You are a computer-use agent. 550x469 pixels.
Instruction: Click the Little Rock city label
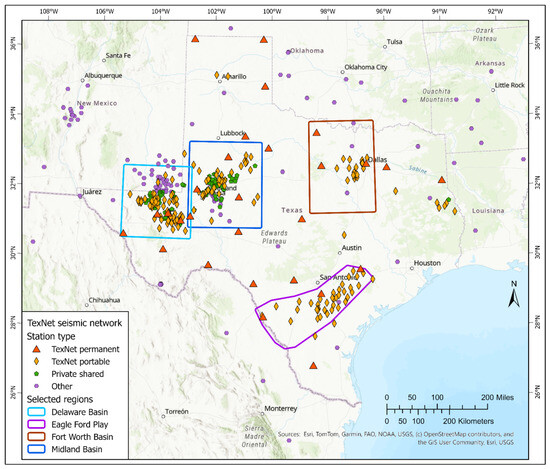pyautogui.click(x=510, y=85)
